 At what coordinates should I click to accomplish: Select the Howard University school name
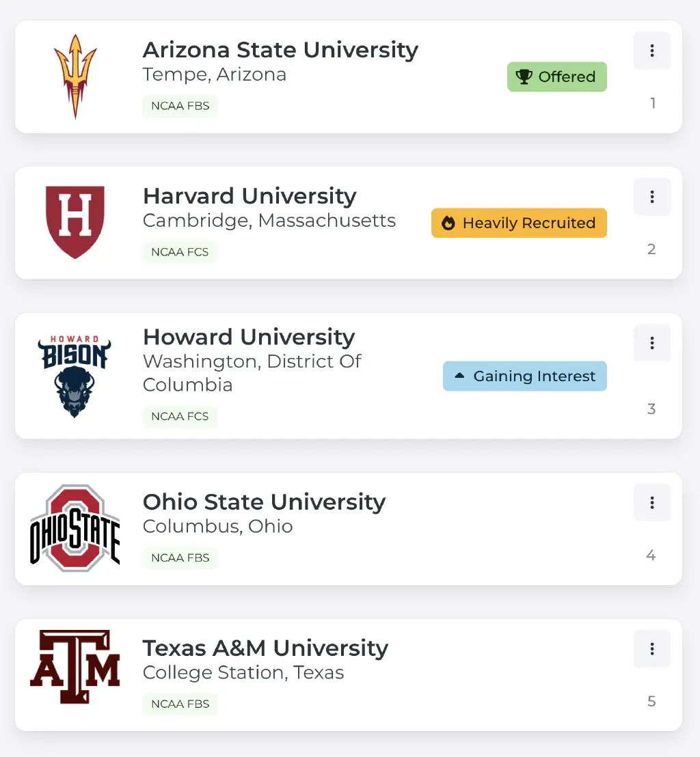249,337
